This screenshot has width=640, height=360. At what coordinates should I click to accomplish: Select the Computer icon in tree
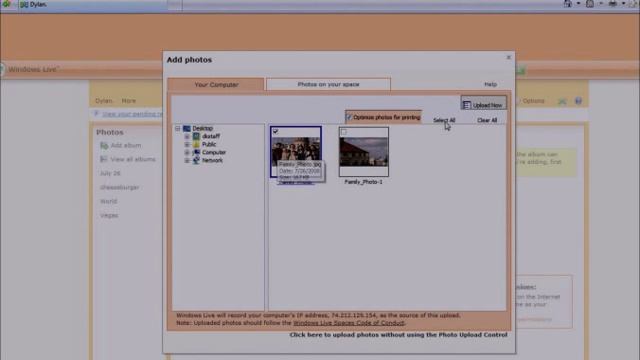196,152
